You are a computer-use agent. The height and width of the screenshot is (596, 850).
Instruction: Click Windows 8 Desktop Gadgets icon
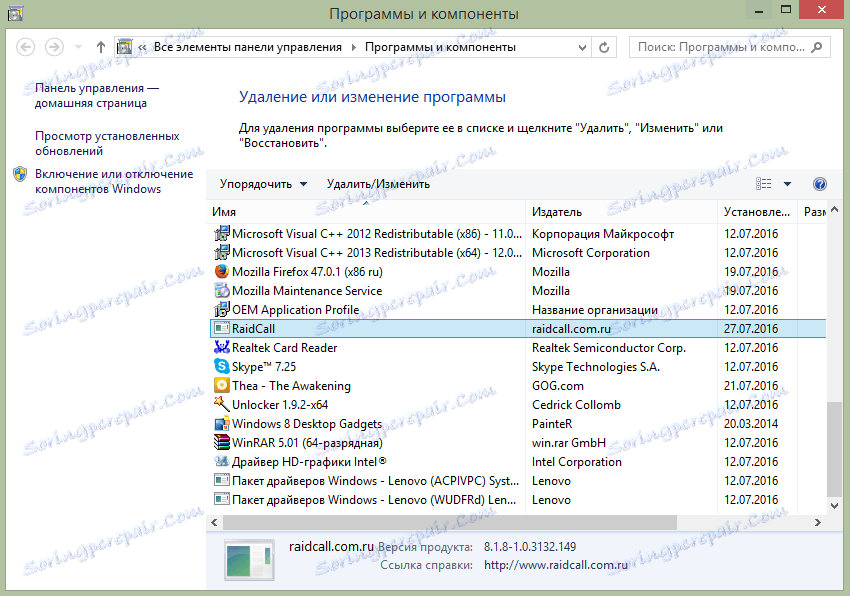[x=222, y=424]
